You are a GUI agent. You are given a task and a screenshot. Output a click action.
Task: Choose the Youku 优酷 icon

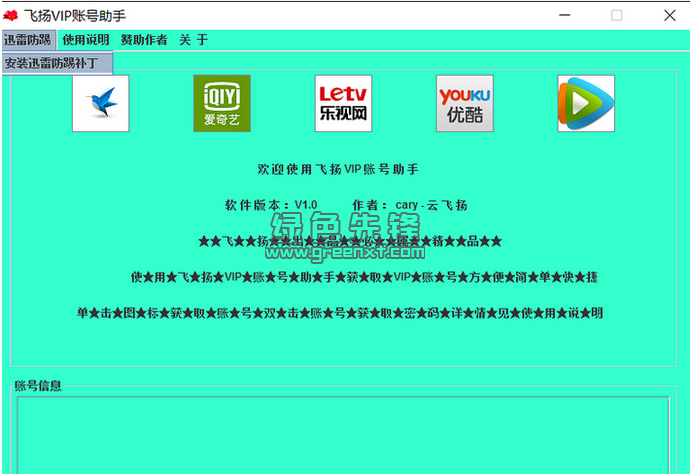(465, 103)
